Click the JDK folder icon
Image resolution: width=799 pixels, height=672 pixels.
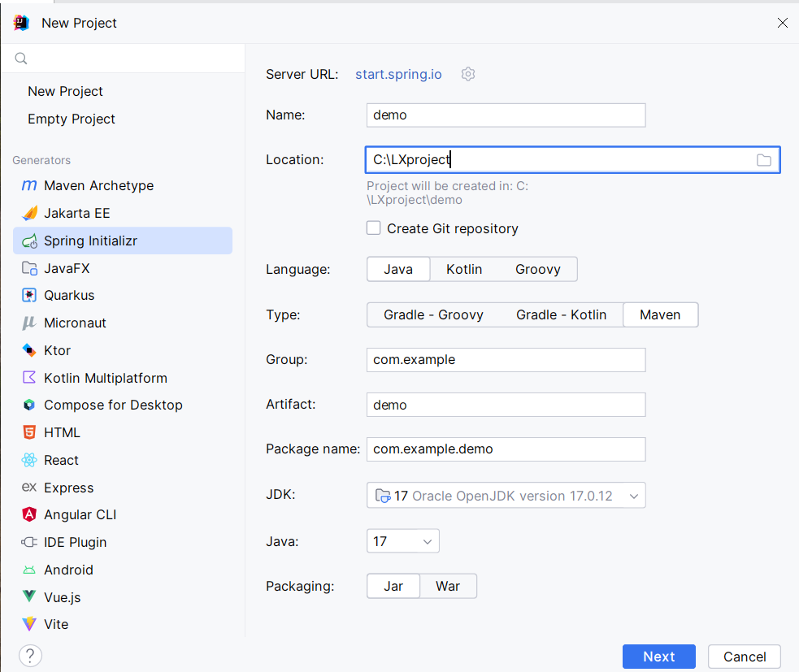pyautogui.click(x=383, y=496)
